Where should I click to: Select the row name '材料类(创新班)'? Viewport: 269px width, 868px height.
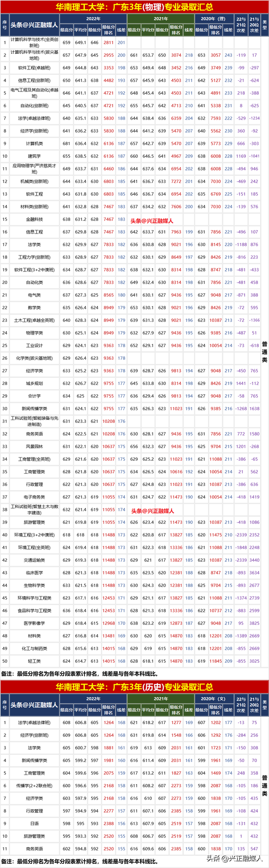point(34,207)
